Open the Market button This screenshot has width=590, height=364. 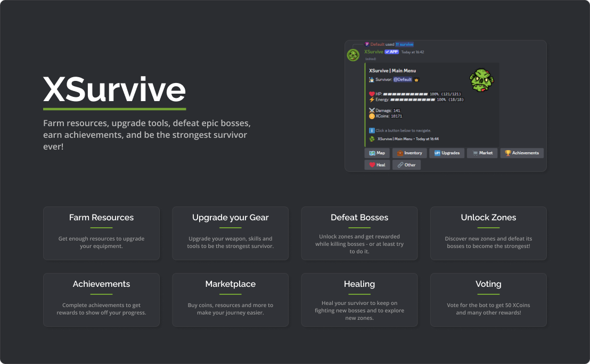click(482, 153)
